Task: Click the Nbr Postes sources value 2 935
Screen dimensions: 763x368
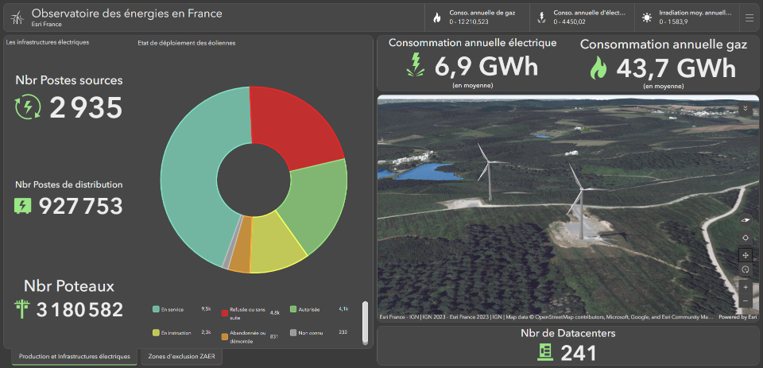Action: click(86, 108)
